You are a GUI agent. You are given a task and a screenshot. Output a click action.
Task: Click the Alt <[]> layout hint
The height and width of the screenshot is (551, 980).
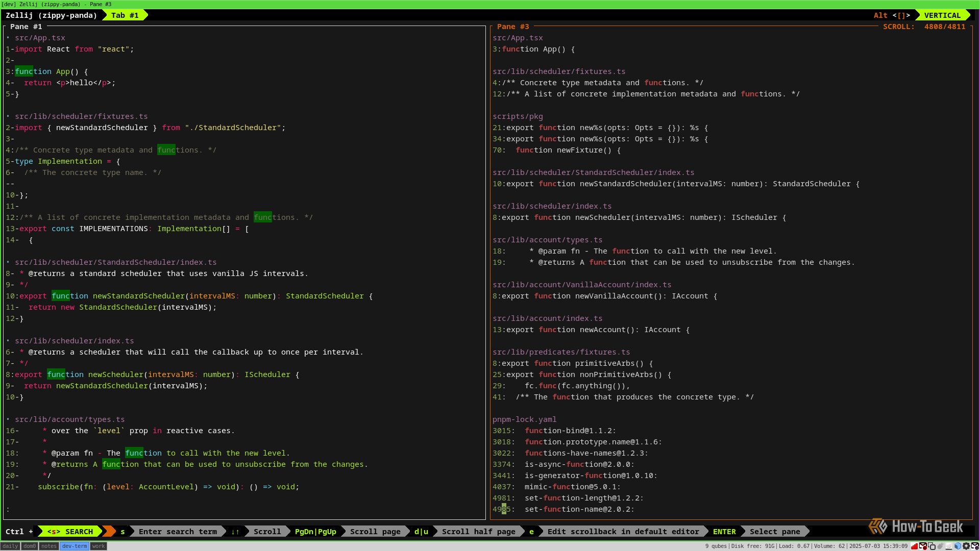coord(892,15)
